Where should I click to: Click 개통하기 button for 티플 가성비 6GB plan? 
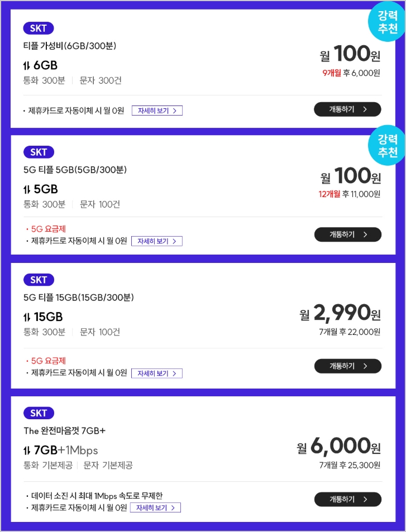pyautogui.click(x=347, y=109)
